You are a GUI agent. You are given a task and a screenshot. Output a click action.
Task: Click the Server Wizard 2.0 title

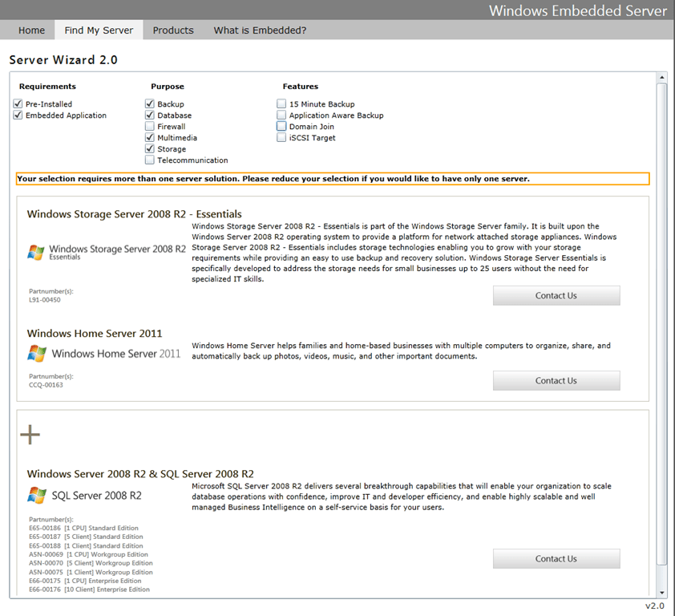click(x=63, y=60)
